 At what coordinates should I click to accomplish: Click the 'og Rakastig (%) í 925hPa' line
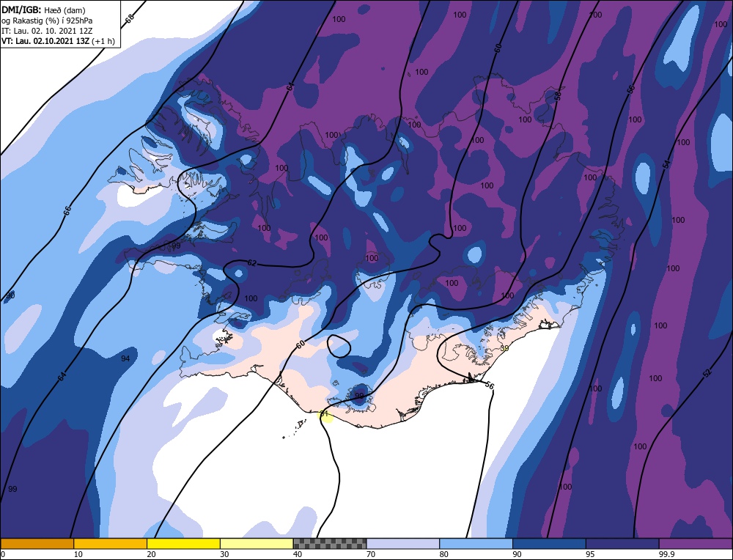(47, 20)
